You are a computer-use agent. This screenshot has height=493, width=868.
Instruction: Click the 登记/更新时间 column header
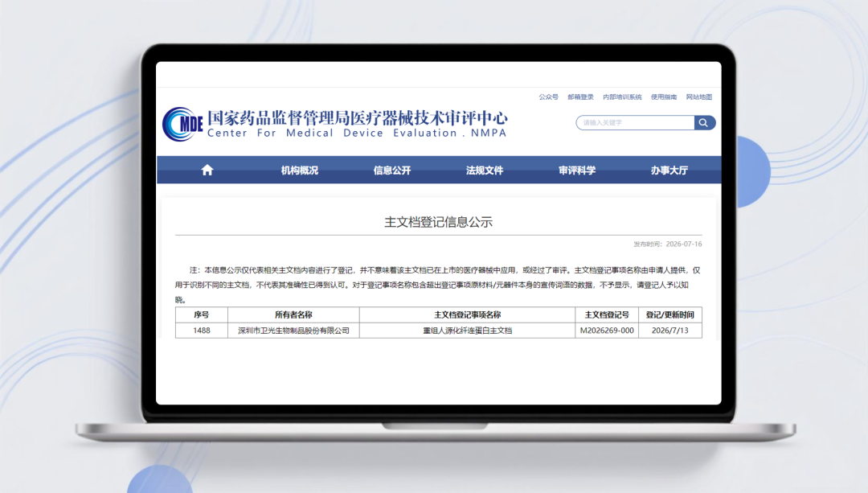tap(669, 314)
